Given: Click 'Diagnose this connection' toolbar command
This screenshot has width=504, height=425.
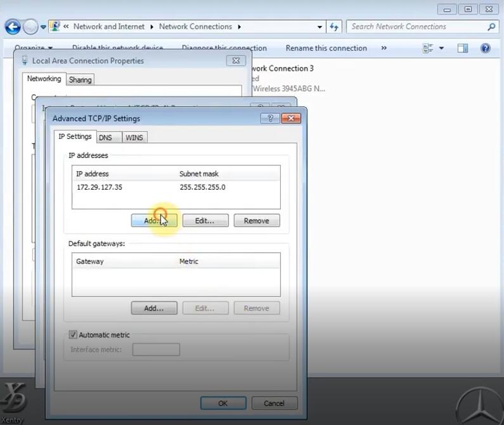Looking at the screenshot, I should [x=224, y=48].
